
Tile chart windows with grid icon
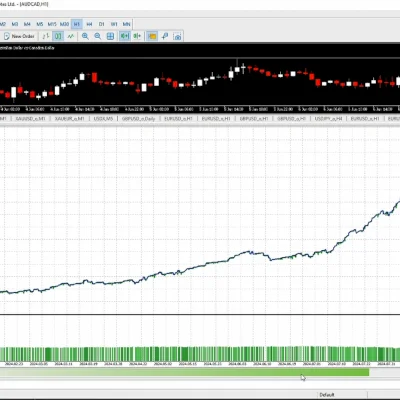(110, 36)
